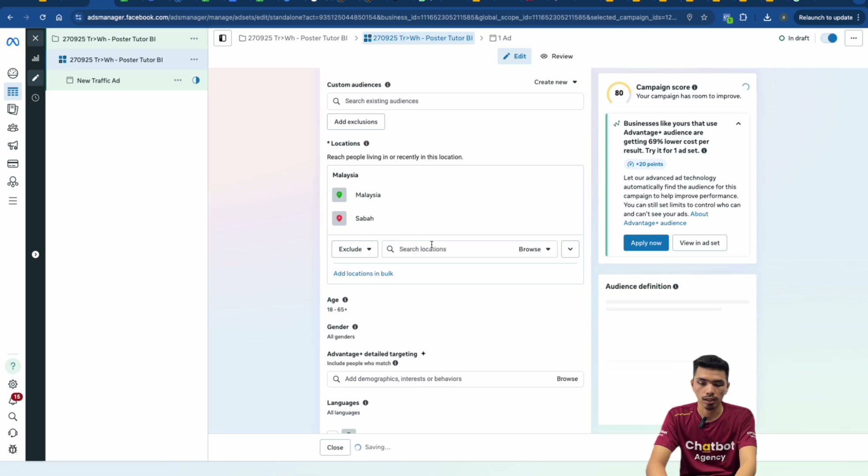This screenshot has height=476, width=868.
Task: Open the Create new audience dropdown
Action: click(555, 82)
